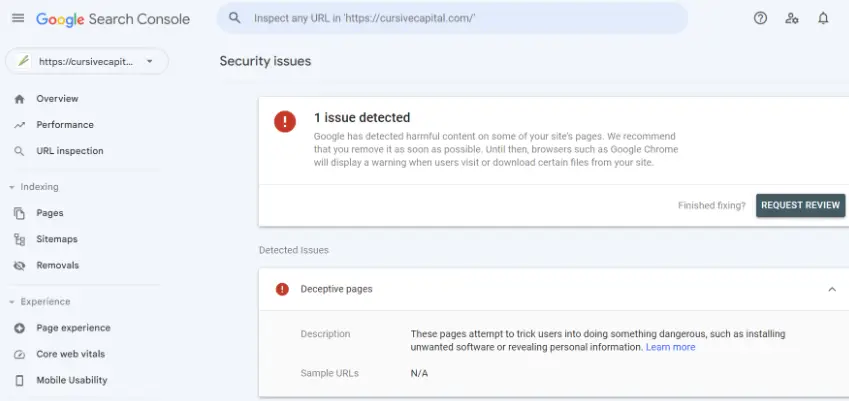Click the Sitemaps icon in sidebar

coord(19,239)
